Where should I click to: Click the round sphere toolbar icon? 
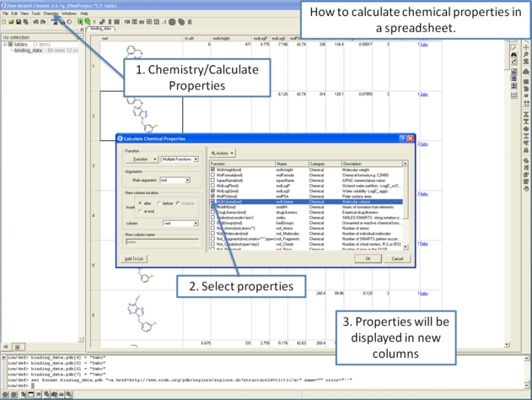(x=174, y=22)
